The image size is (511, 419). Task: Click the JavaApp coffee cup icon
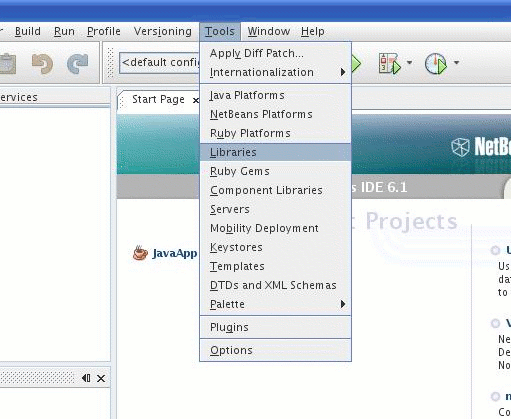pyautogui.click(x=140, y=253)
